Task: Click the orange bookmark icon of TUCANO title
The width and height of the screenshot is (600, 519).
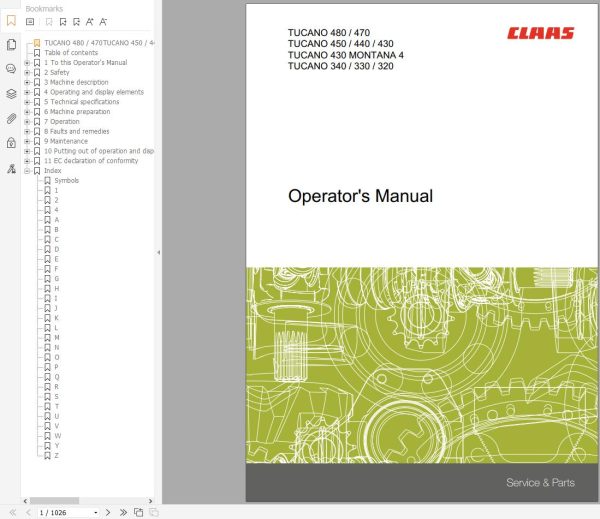Action: (x=37, y=43)
